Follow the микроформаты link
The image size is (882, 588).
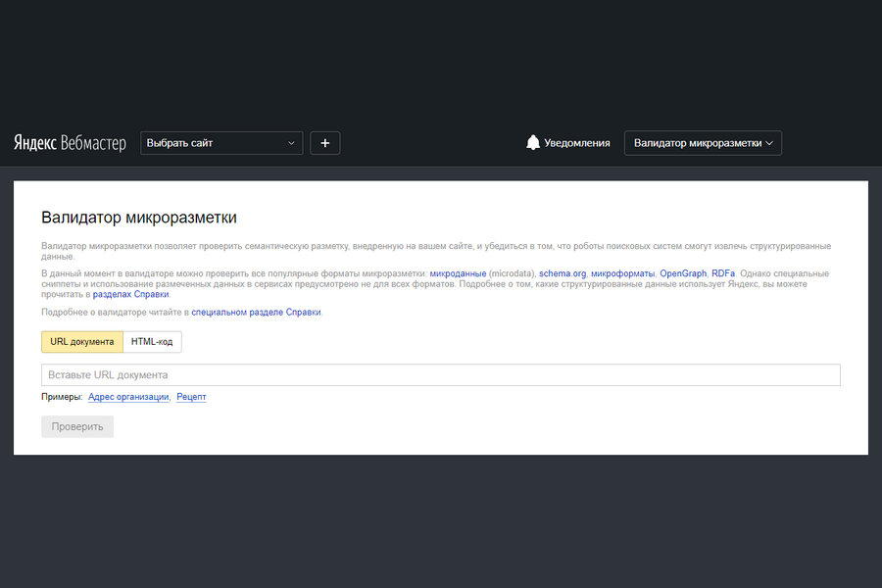coord(622,273)
